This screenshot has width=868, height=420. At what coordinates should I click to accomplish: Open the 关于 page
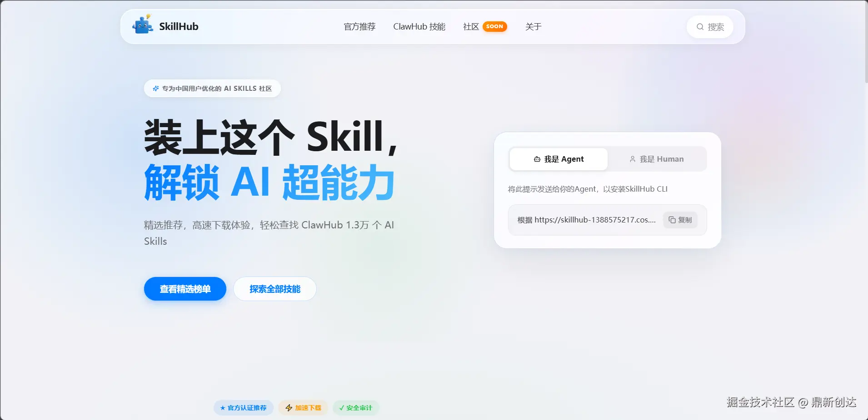click(x=534, y=27)
